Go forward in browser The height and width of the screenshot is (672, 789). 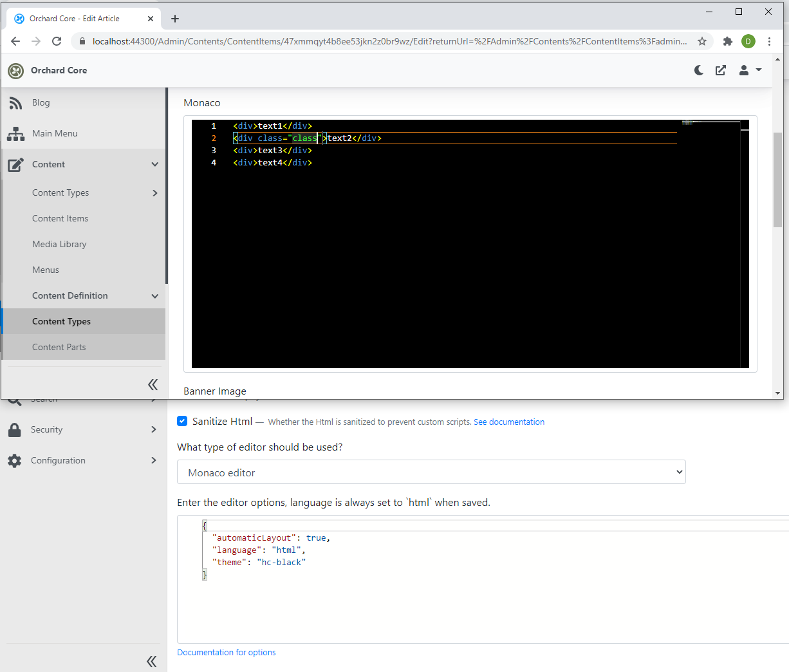click(36, 41)
